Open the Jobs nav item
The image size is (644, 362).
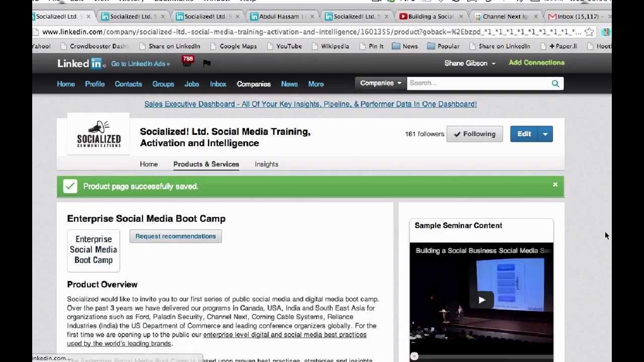point(192,84)
